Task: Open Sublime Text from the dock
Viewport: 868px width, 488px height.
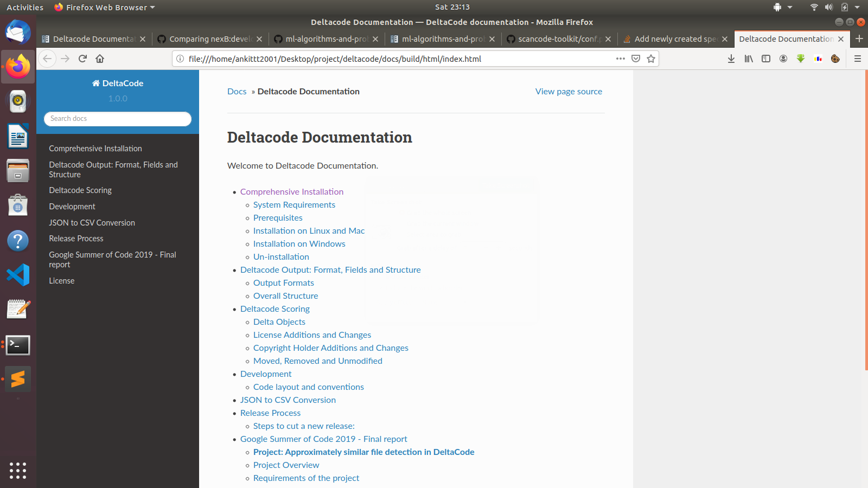Action: click(x=18, y=379)
